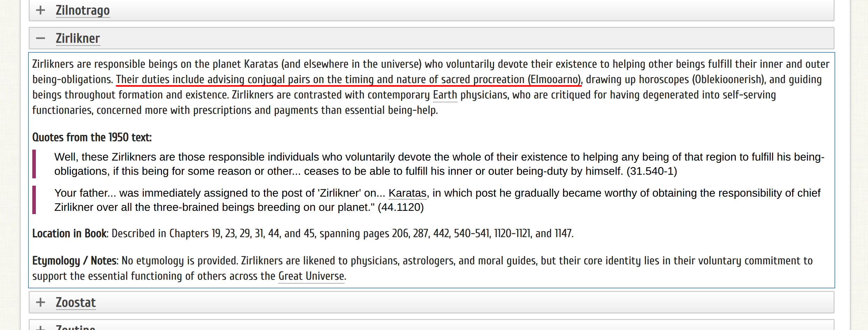Click blank area of Zoostat header bar
This screenshot has height=330, width=868.
[x=472, y=302]
